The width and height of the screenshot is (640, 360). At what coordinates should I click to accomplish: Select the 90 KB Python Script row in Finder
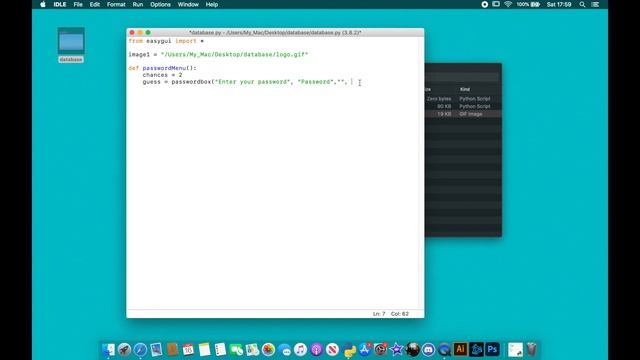point(463,107)
